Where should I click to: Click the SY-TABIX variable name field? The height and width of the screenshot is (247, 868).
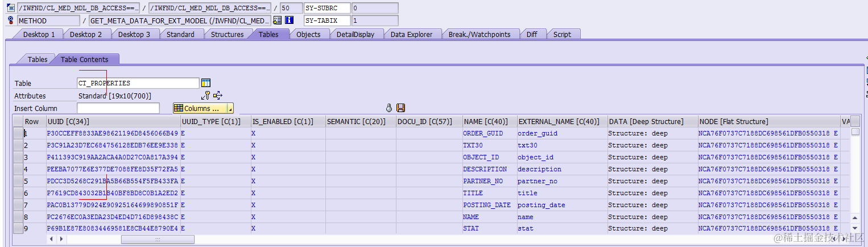coord(326,20)
